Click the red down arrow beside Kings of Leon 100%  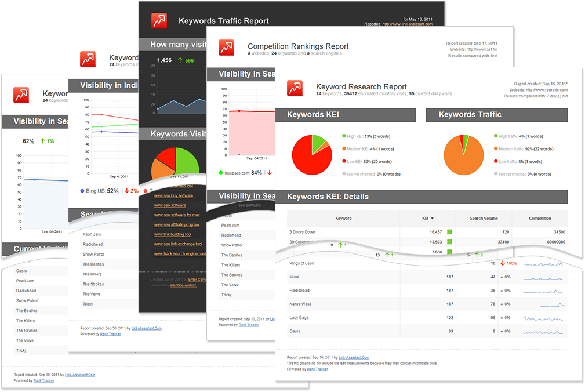pos(503,263)
